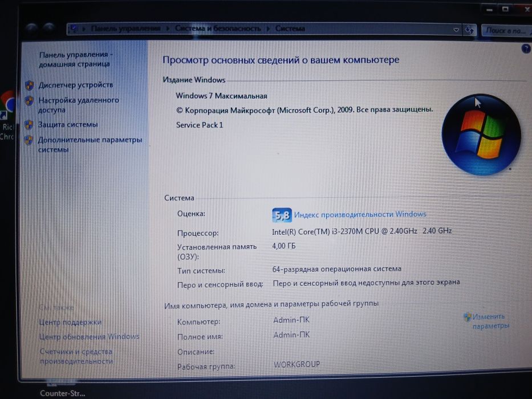
Task: Click the Back navigation arrow
Action: (x=31, y=28)
